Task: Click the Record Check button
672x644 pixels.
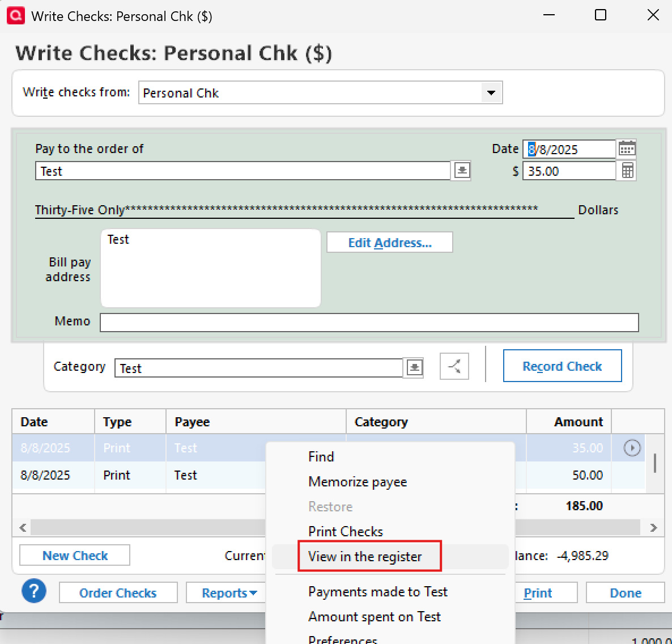Action: (562, 366)
